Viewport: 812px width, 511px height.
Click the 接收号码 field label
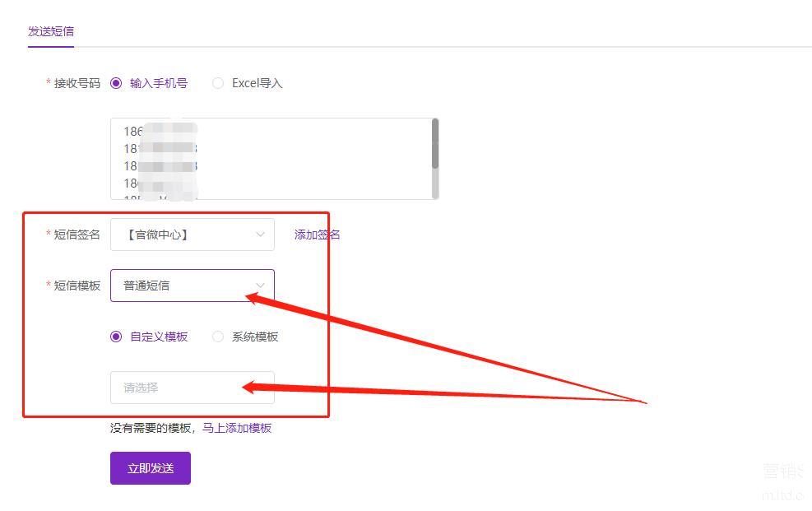[77, 83]
